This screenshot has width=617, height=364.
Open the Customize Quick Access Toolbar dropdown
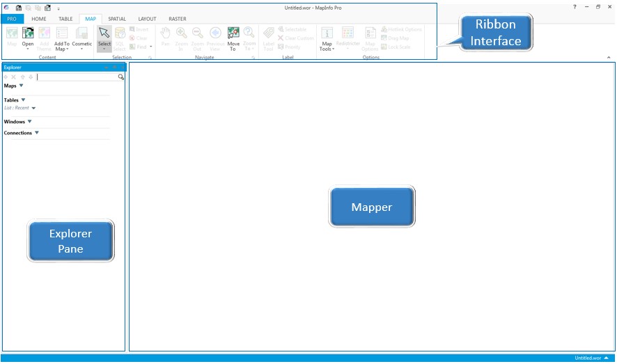[58, 8]
